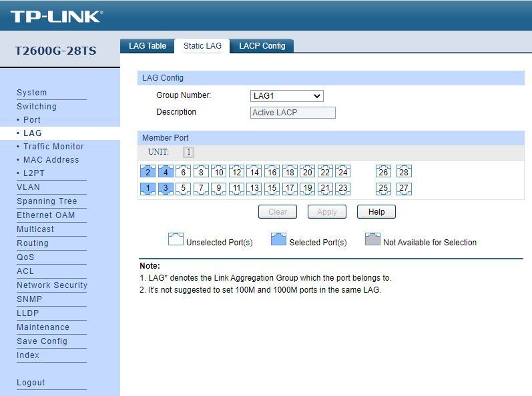Select member port 18
Screen dimensions: 532x396
[290, 171]
